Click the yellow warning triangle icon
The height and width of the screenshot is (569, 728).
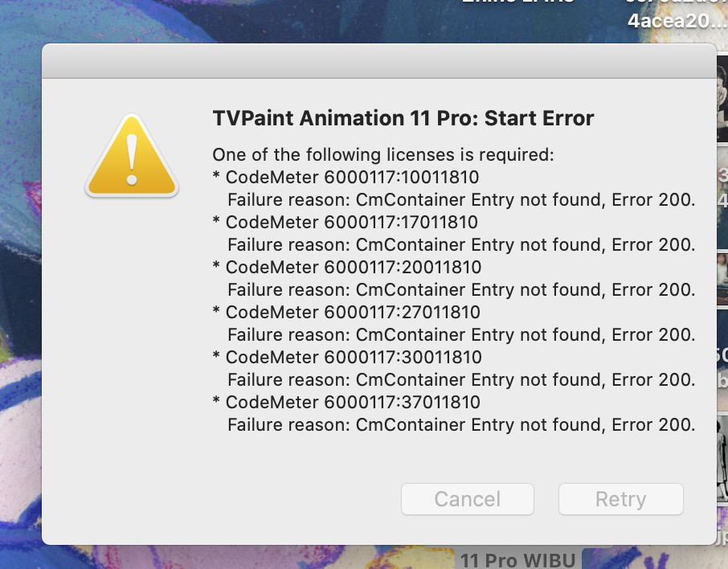[x=132, y=156]
